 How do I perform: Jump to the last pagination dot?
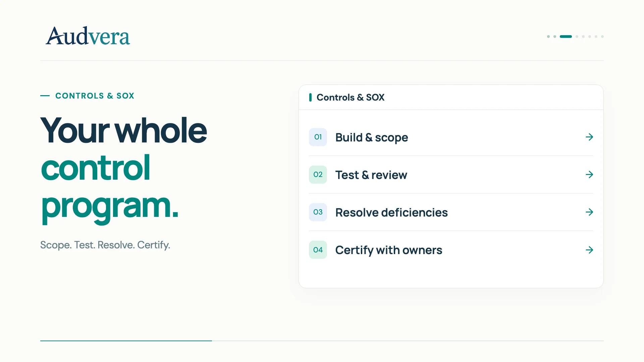(x=602, y=37)
